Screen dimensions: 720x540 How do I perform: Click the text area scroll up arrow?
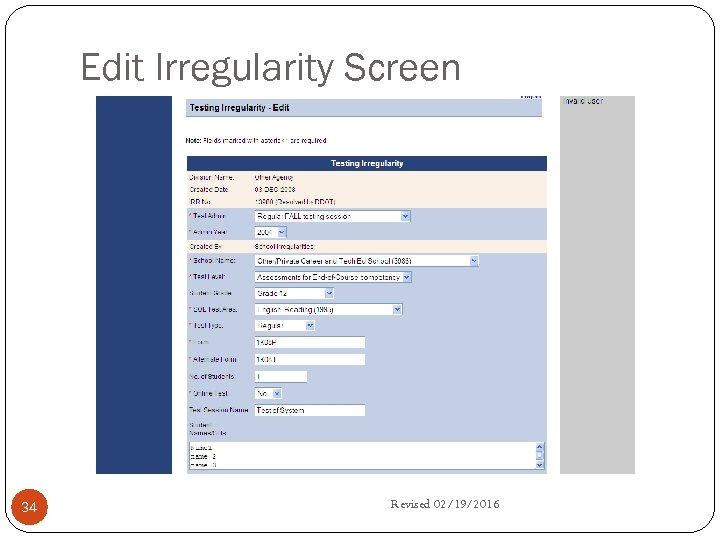pyautogui.click(x=540, y=447)
